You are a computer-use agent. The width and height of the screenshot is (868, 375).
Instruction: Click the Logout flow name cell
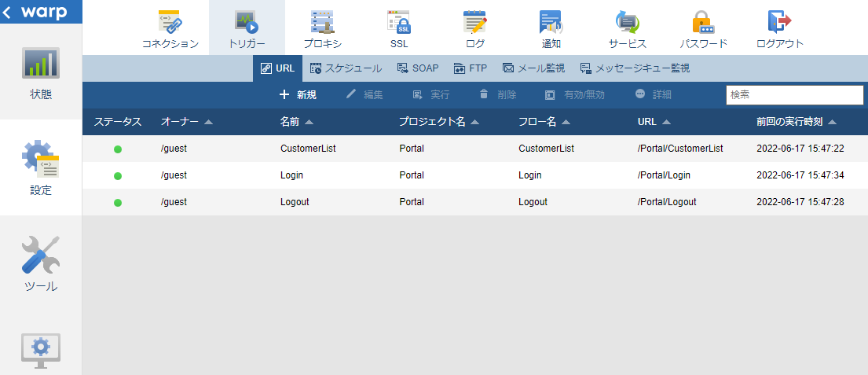533,201
